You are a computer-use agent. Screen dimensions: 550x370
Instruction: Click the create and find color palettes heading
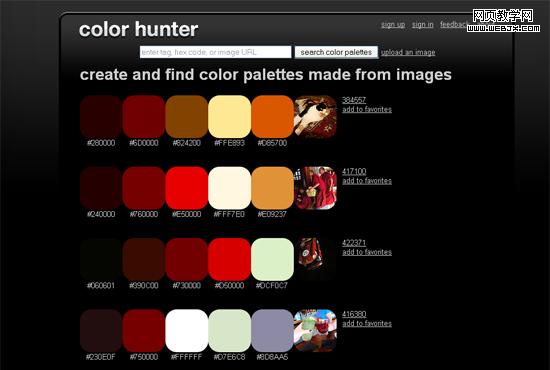266,75
